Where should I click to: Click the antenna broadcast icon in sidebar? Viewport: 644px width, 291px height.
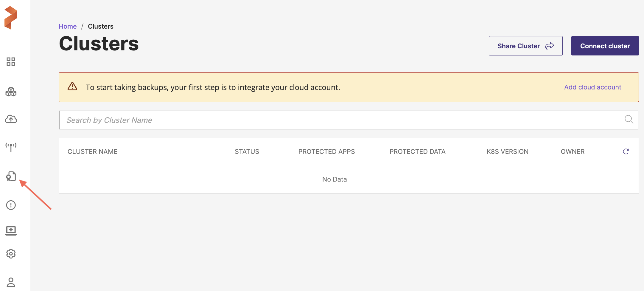pos(11,147)
